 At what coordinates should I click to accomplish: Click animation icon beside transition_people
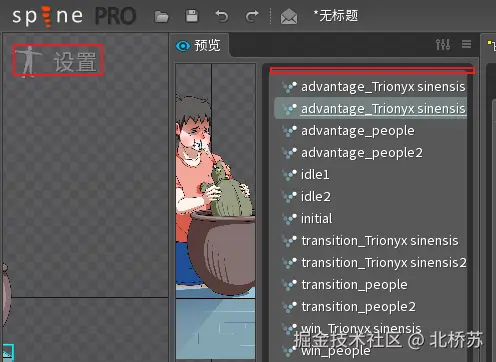pyautogui.click(x=289, y=285)
